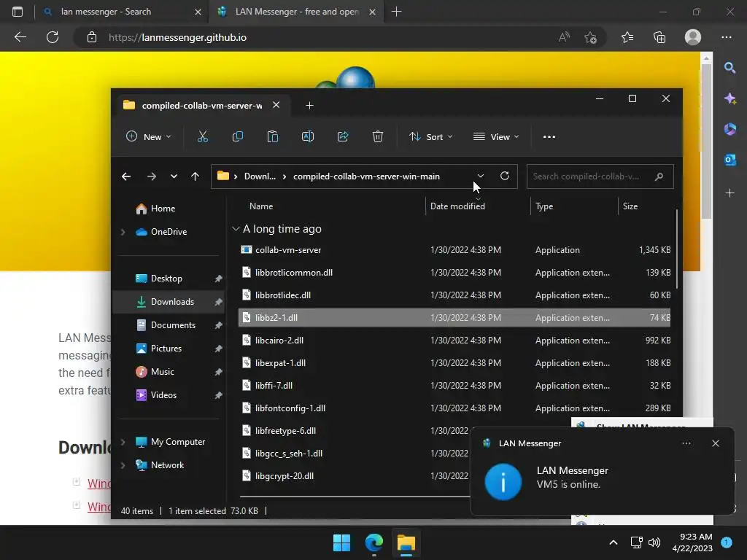Image resolution: width=747 pixels, height=560 pixels.
Task: Open Microsoft Edge from taskbar
Action: tap(374, 542)
